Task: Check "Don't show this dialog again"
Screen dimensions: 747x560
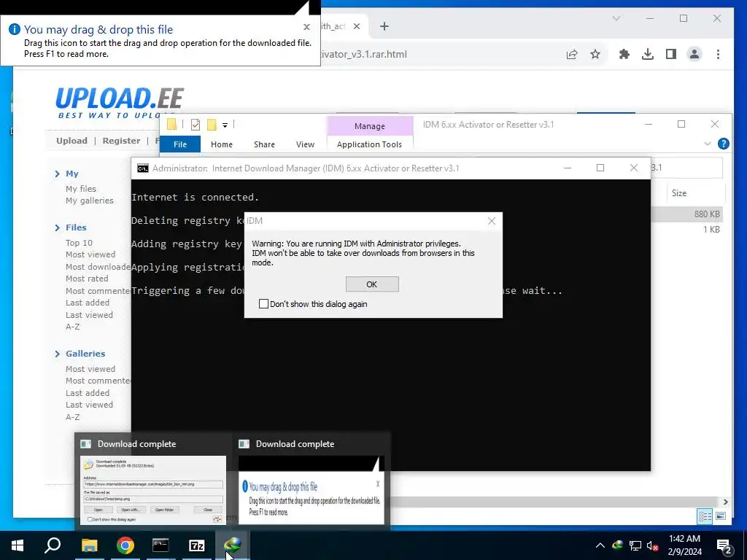Action: 263,304
